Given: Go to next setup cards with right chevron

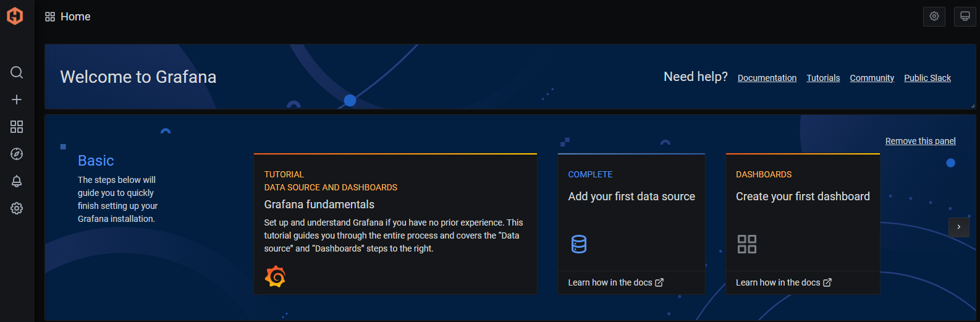Looking at the screenshot, I should [x=959, y=227].
